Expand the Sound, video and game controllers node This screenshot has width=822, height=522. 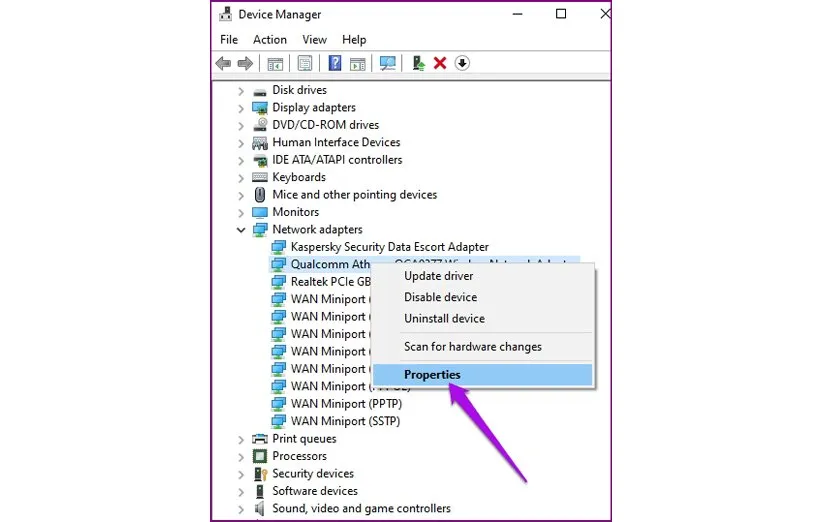pos(241,509)
